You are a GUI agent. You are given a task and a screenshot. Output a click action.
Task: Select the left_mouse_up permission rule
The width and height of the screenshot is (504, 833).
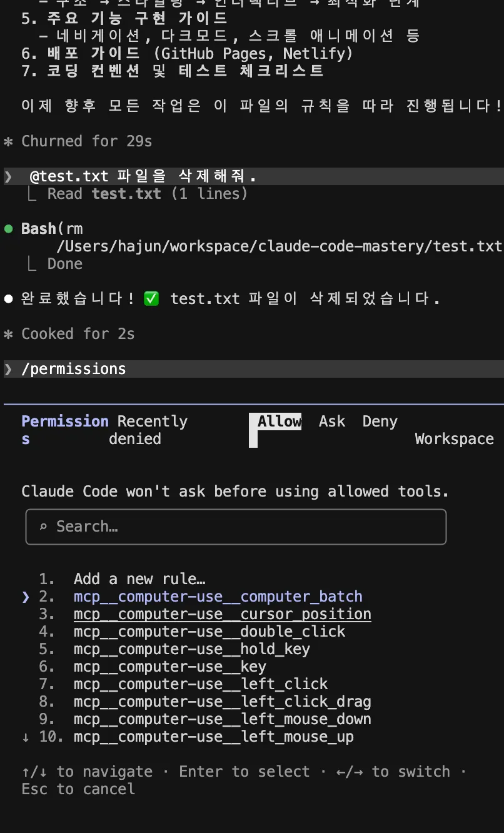coord(213,737)
